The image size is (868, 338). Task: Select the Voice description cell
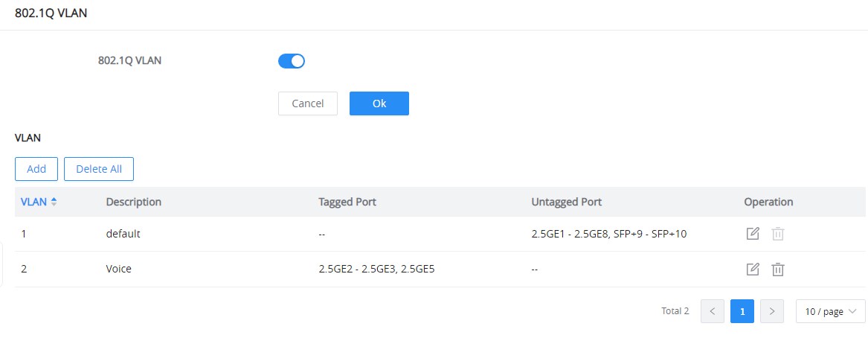118,269
